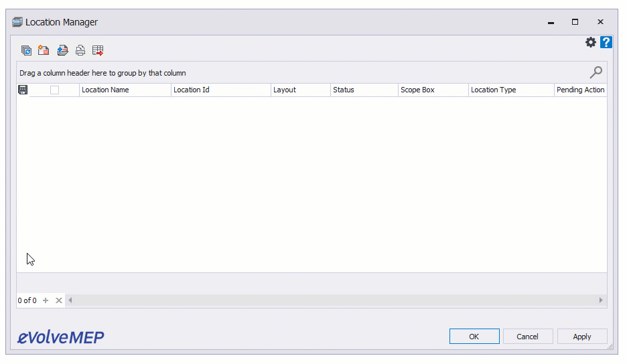Click the printer icon in the toolbar
Image resolution: width=627 pixels, height=364 pixels.
coord(80,50)
